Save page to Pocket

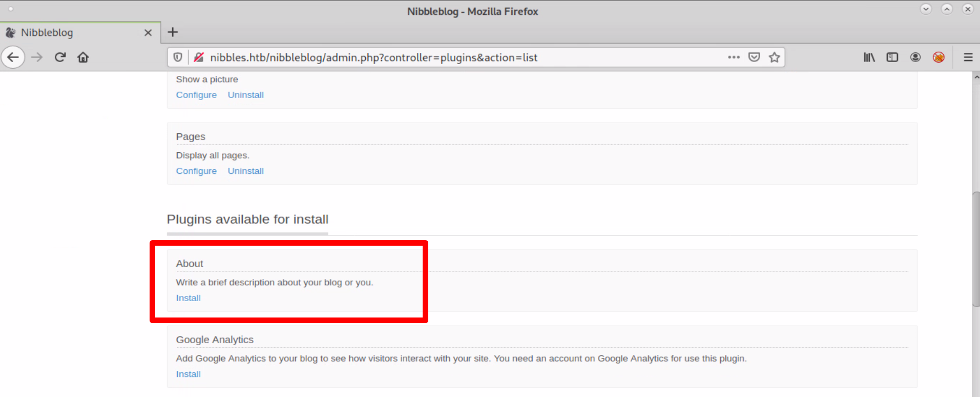tap(754, 57)
